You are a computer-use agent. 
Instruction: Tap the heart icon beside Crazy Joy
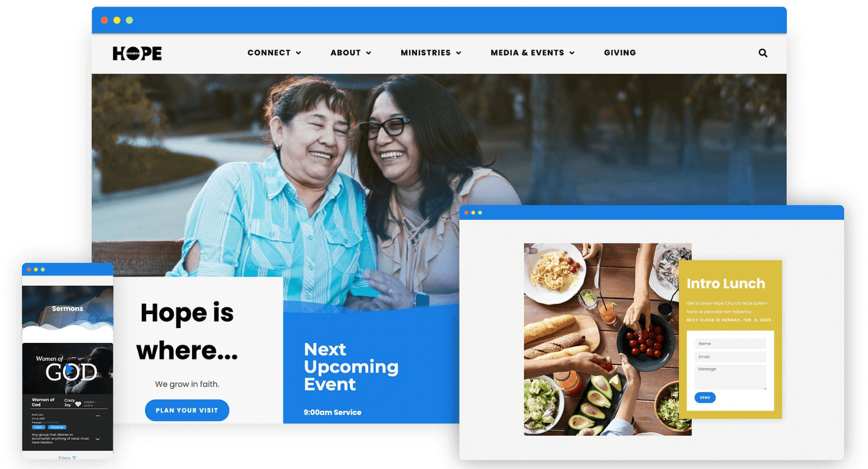coord(78,404)
